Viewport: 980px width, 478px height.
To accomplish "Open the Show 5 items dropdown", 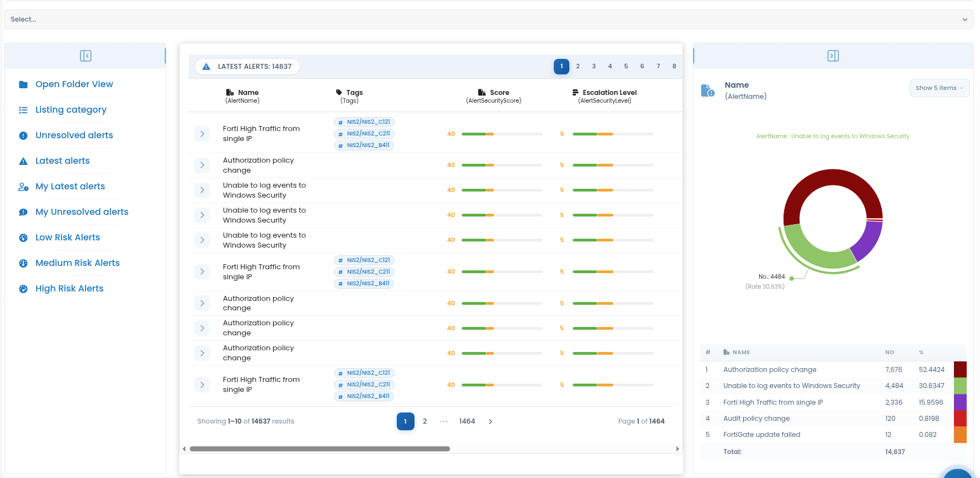I will (939, 88).
